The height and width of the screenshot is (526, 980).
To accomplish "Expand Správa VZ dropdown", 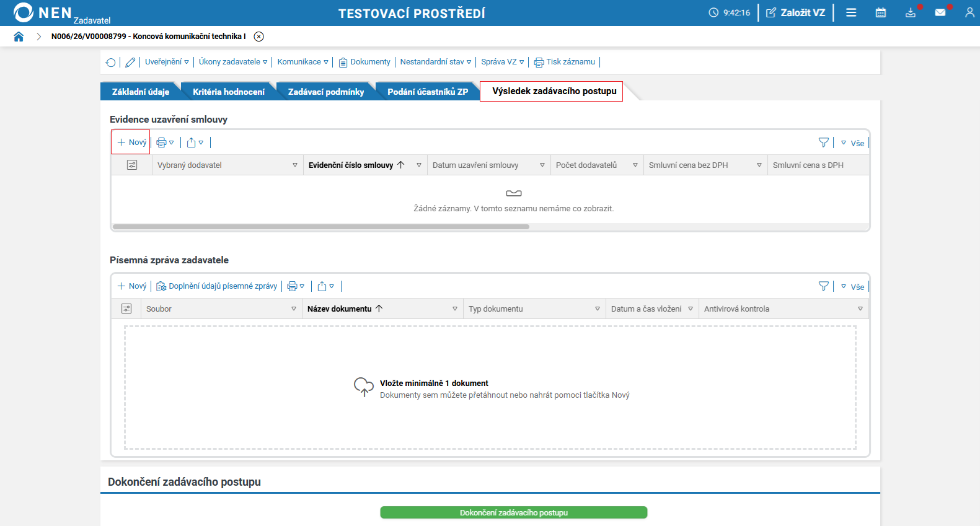I will pyautogui.click(x=503, y=62).
